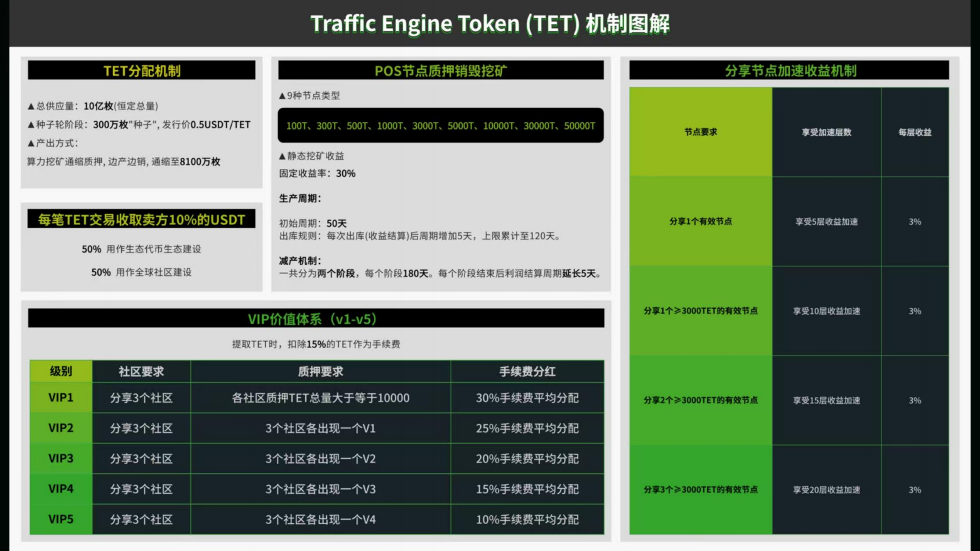The image size is (980, 551).
Task: Select the '分享节点加速收益机制' header
Action: pyautogui.click(x=789, y=70)
